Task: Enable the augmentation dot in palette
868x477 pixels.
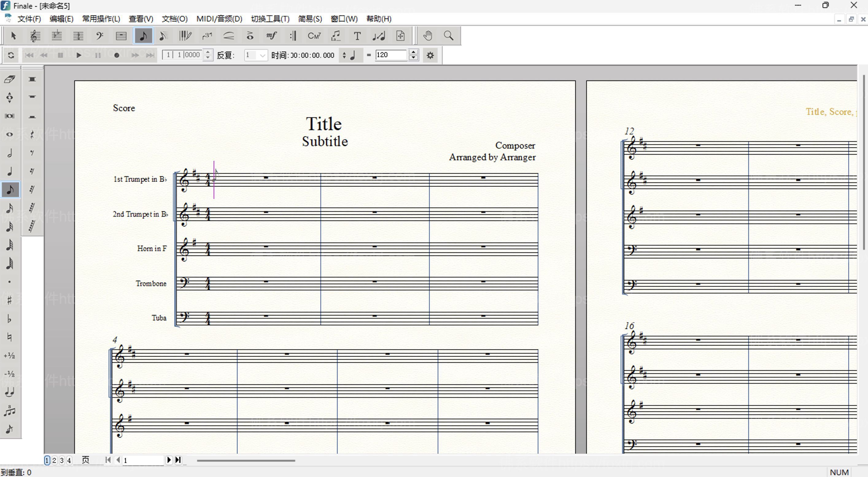Action: [x=10, y=282]
